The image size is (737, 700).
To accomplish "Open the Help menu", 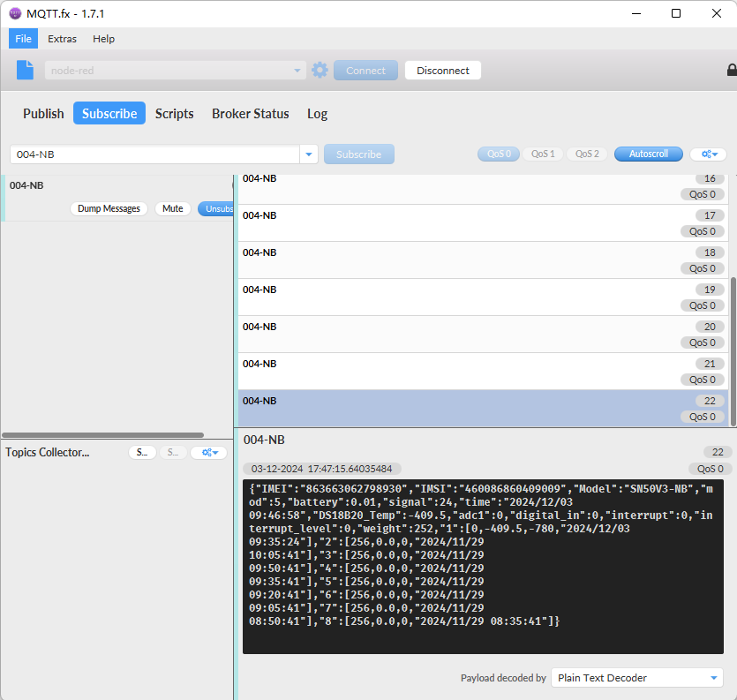I will coord(103,39).
